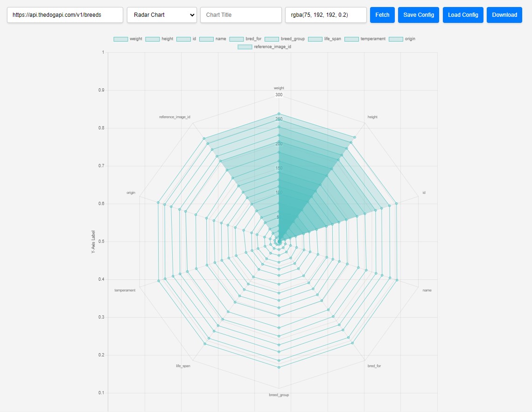Toggle the id dataset in legend

pyautogui.click(x=186, y=39)
